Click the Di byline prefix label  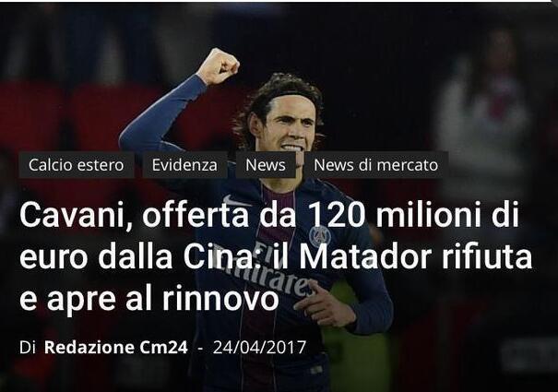point(28,347)
